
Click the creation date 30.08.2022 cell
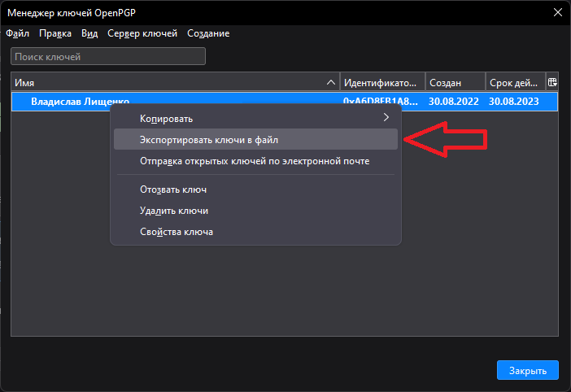tap(453, 101)
